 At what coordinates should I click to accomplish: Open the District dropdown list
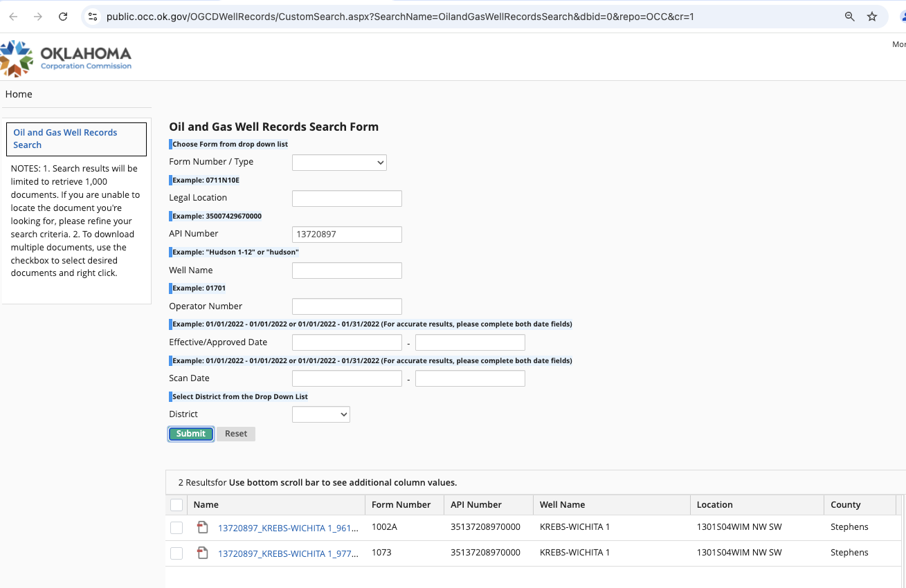coord(321,414)
